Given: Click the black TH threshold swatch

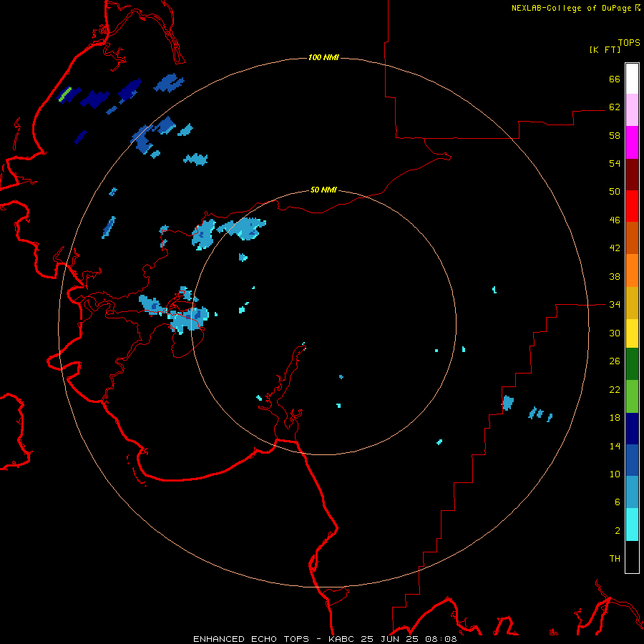Looking at the screenshot, I should [x=632, y=557].
